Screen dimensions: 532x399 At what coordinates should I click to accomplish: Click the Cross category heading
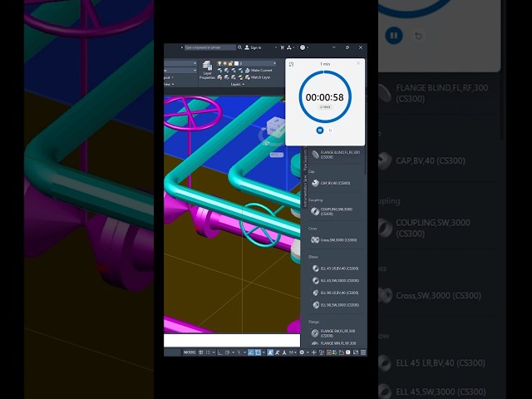tap(313, 229)
